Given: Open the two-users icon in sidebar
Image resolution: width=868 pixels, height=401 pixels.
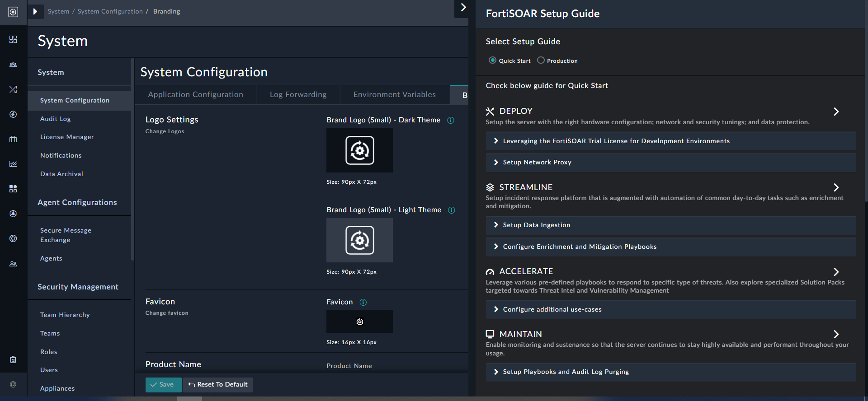Looking at the screenshot, I should point(13,264).
